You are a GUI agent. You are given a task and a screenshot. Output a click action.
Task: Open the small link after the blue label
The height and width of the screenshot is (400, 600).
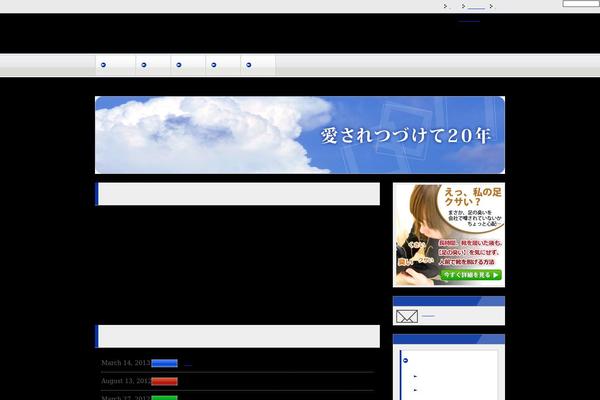pyautogui.click(x=188, y=364)
